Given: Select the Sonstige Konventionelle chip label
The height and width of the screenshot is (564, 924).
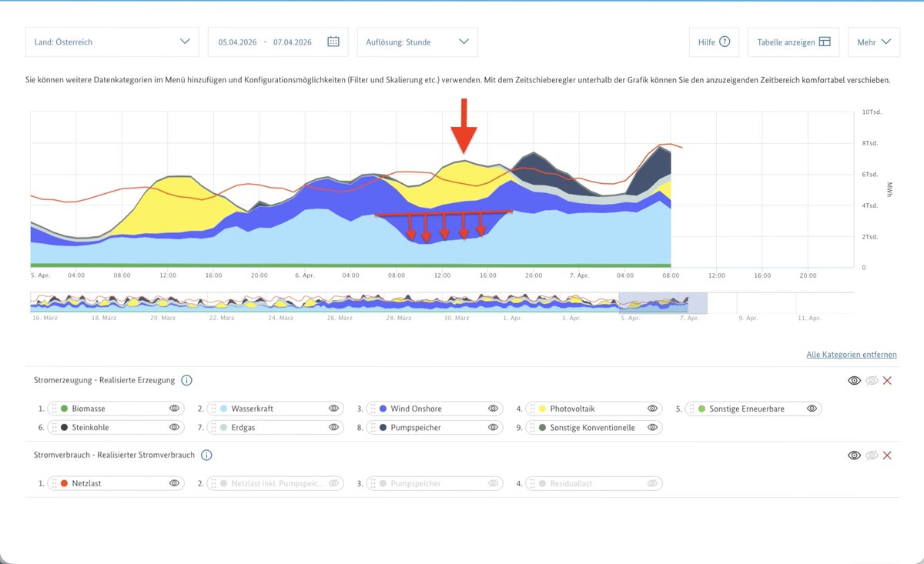Looking at the screenshot, I should point(593,428).
